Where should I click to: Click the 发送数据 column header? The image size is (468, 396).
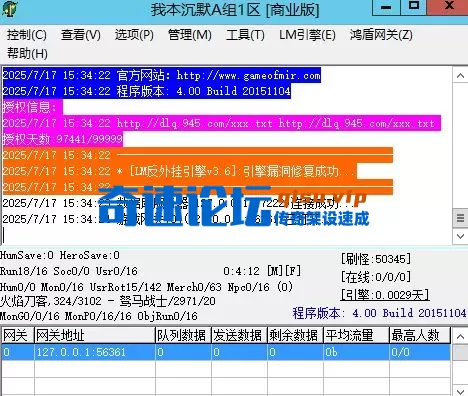(239, 335)
